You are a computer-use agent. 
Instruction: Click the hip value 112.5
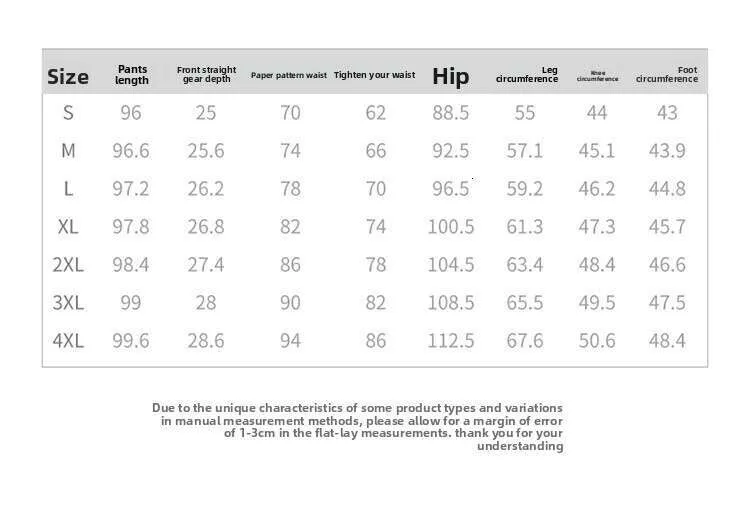[x=450, y=341]
